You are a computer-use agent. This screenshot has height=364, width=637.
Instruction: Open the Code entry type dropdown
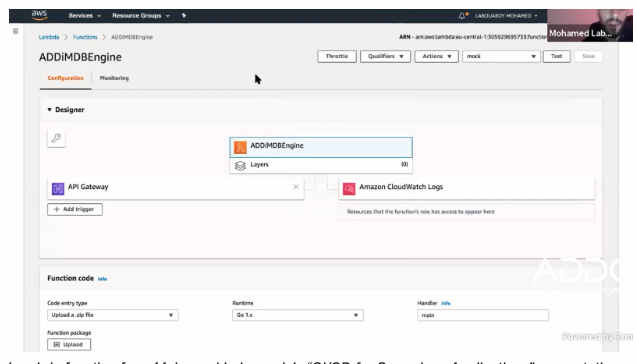(x=113, y=315)
